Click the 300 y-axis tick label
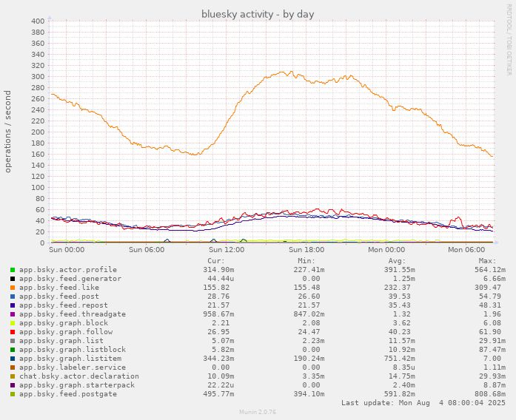 coord(38,77)
